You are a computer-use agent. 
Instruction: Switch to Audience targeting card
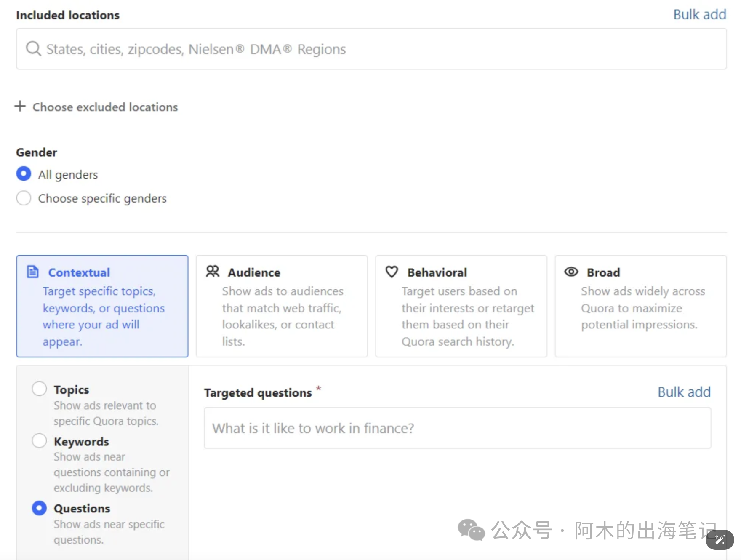[282, 306]
